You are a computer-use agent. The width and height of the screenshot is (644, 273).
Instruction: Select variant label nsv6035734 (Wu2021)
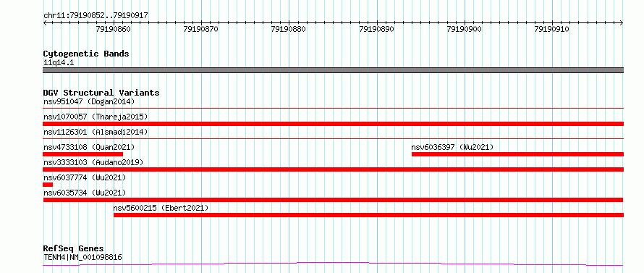[x=85, y=193]
